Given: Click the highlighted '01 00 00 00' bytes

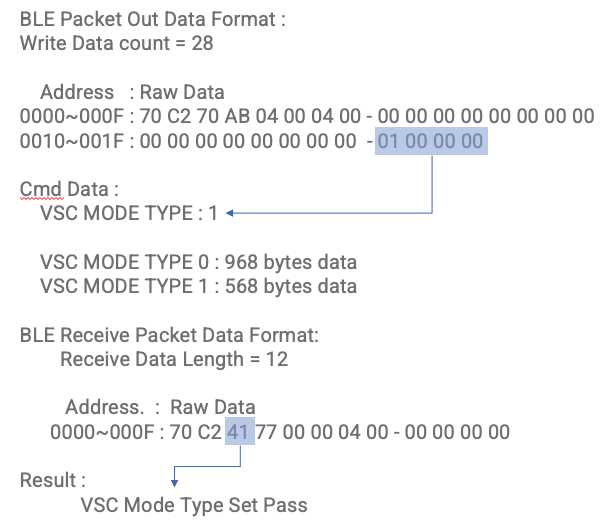Looking at the screenshot, I should (431, 141).
